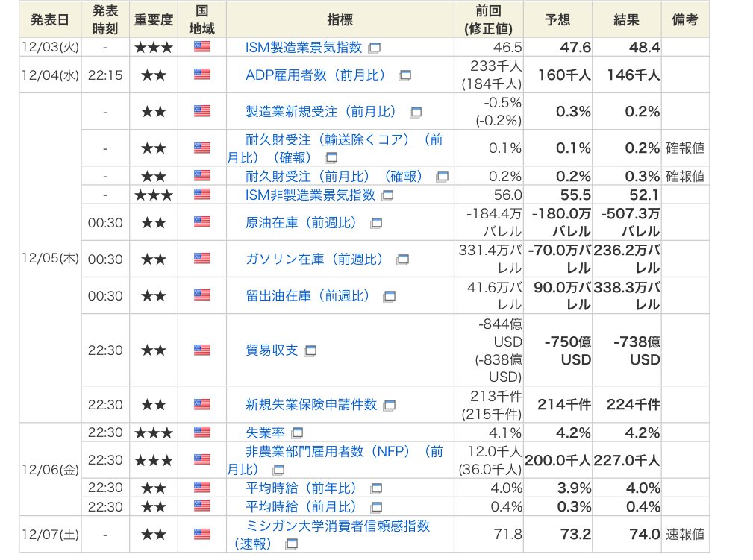
Task: Open the 貿易収支 link
Action: click(x=272, y=350)
